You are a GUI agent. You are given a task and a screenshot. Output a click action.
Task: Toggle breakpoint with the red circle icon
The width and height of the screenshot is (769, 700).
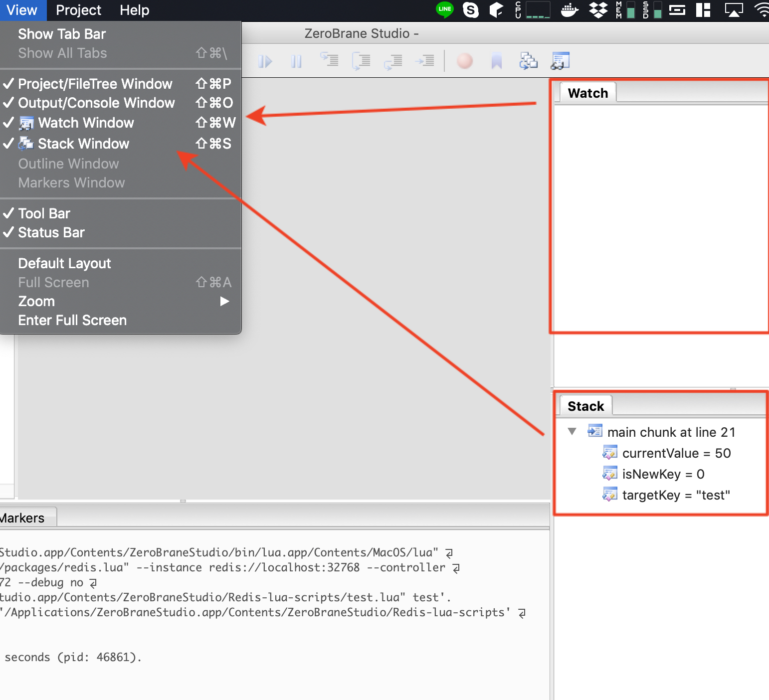point(464,61)
